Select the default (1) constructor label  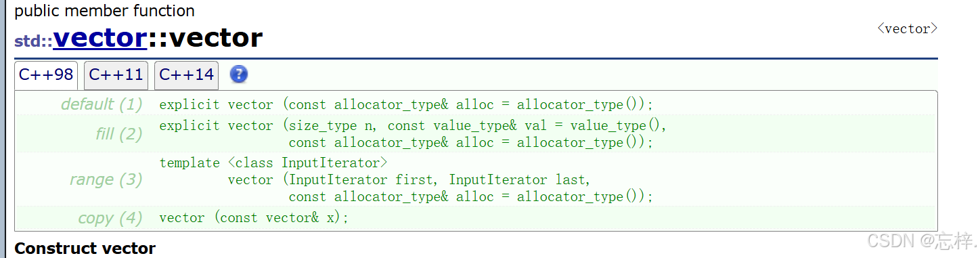pyautogui.click(x=102, y=104)
